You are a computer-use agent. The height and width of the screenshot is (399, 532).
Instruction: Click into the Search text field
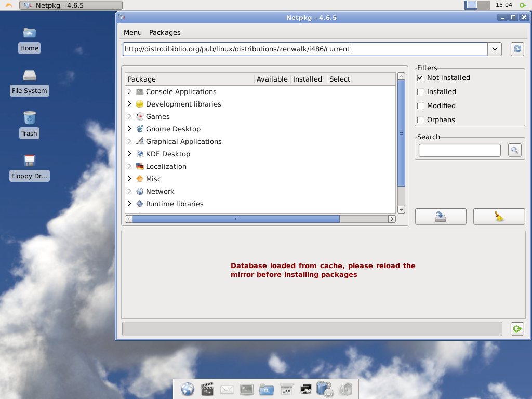pyautogui.click(x=459, y=150)
